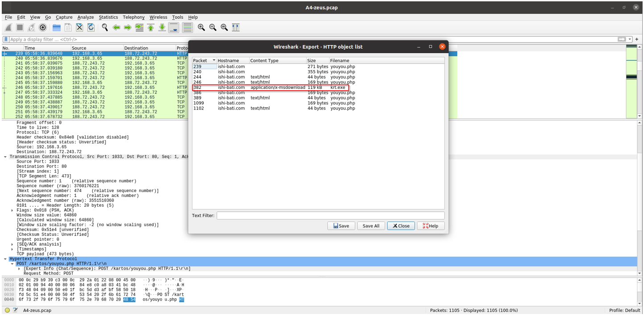Go back in packet history
This screenshot has width=644, height=318.
(x=116, y=28)
